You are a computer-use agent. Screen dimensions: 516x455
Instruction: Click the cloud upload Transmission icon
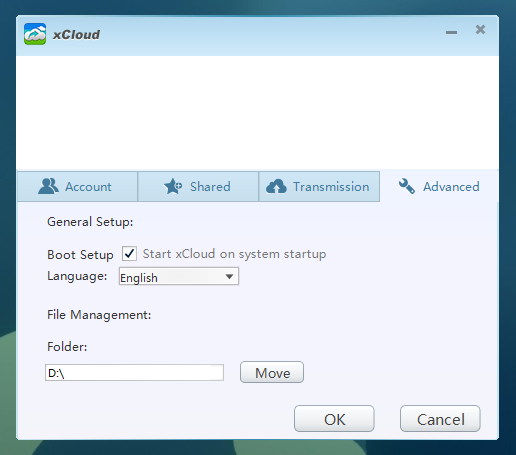pos(276,186)
